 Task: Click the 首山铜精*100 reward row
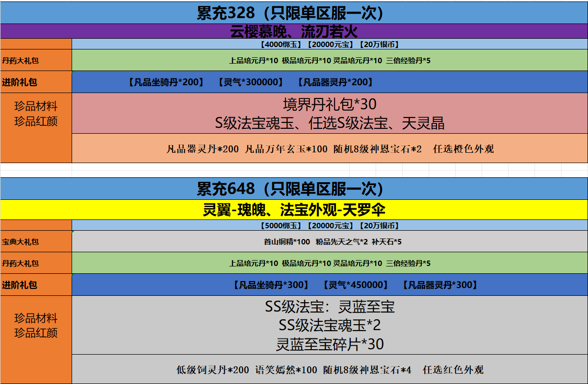point(330,241)
